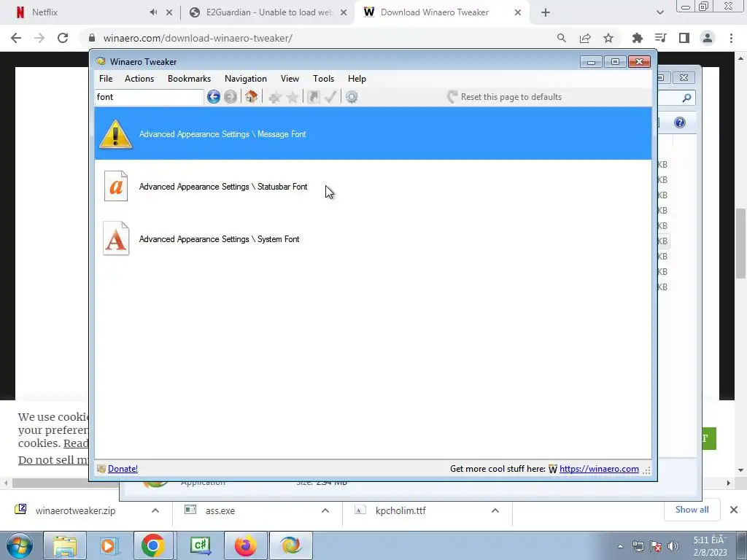Reload the winaero page
The height and width of the screenshot is (560, 747).
pos(63,38)
